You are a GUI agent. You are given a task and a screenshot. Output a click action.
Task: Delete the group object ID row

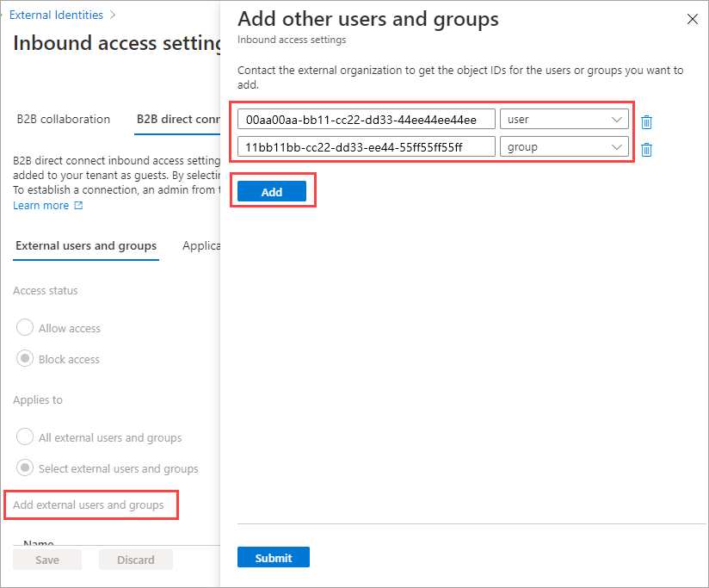pos(646,150)
